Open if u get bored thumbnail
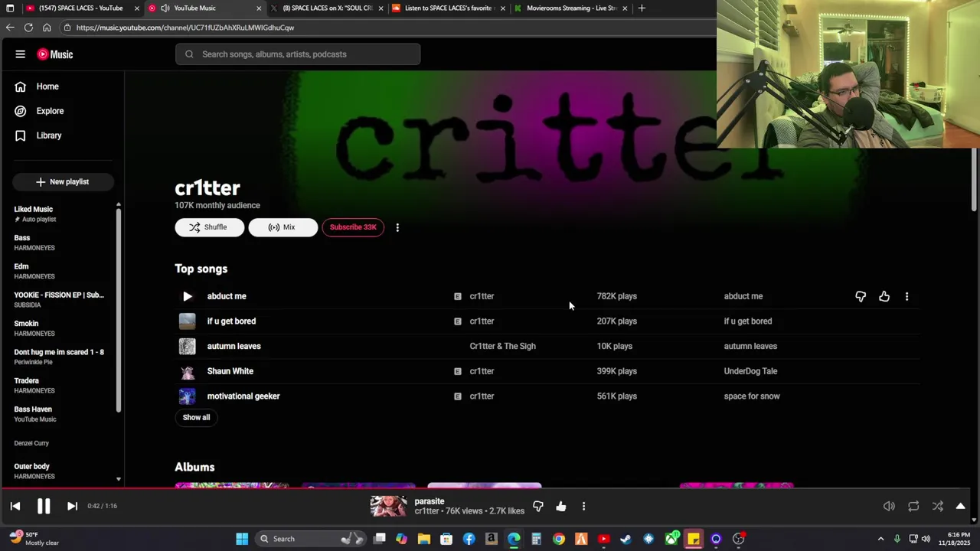Image resolution: width=980 pixels, height=551 pixels. [188, 321]
